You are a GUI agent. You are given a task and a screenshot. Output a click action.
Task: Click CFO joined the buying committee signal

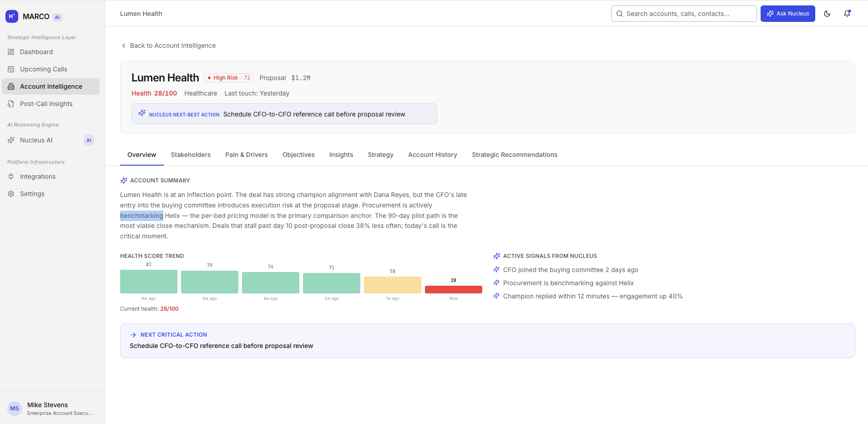570,270
